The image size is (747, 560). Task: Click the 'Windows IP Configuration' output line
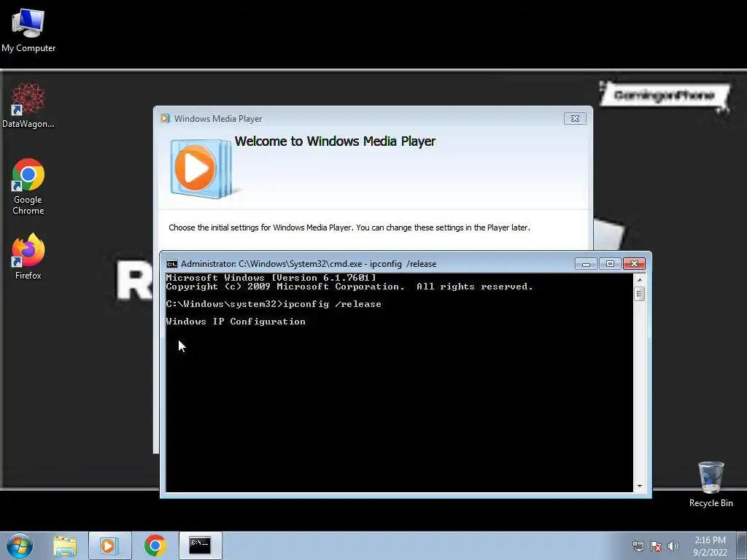[x=236, y=322]
